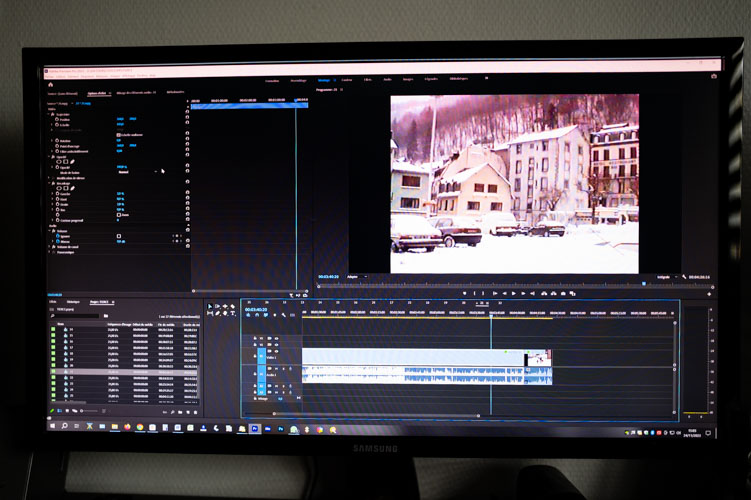The image size is (751, 500).
Task: Switch to the Audio workspace
Action: pos(387,80)
